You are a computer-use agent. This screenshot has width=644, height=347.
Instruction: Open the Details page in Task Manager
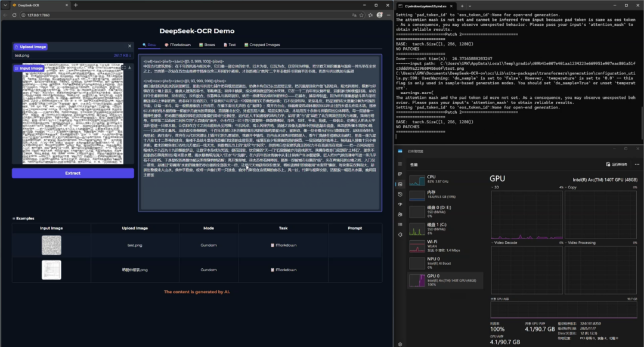coord(400,224)
